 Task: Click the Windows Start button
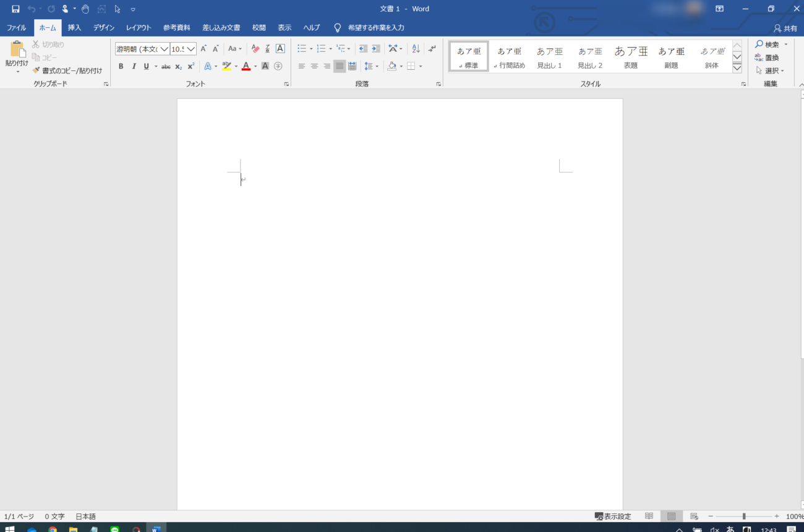tap(10, 529)
